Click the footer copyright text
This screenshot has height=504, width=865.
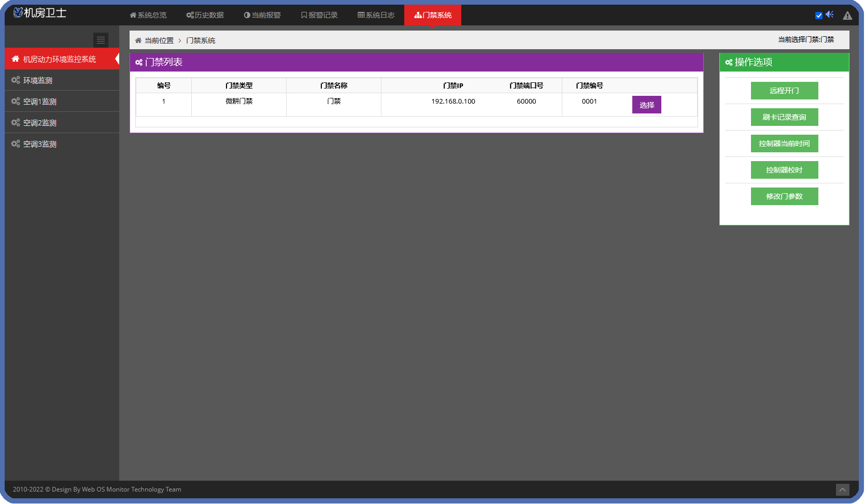(x=97, y=489)
